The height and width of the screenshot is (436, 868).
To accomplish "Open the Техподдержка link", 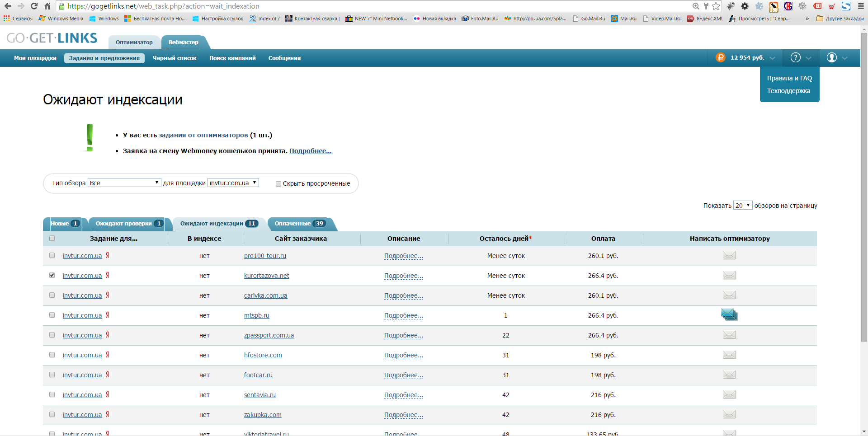I will click(x=788, y=91).
